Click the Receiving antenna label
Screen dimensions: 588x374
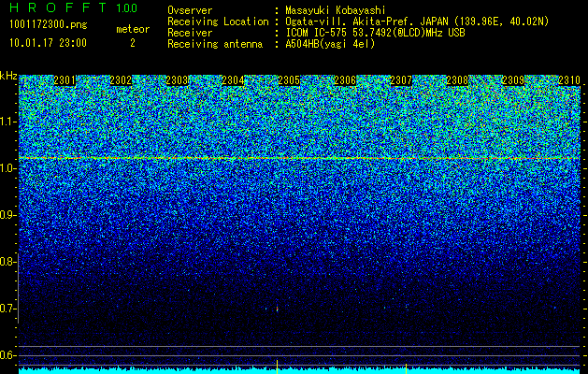pos(215,44)
